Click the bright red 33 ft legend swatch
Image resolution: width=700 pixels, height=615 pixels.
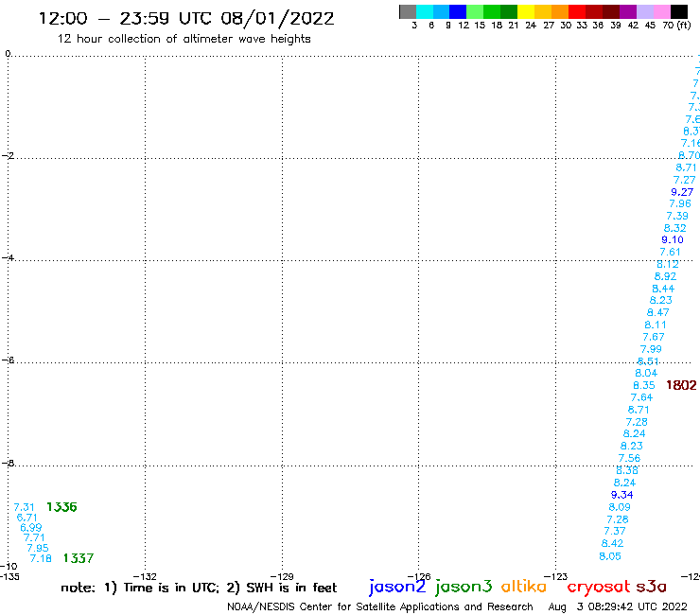point(577,11)
